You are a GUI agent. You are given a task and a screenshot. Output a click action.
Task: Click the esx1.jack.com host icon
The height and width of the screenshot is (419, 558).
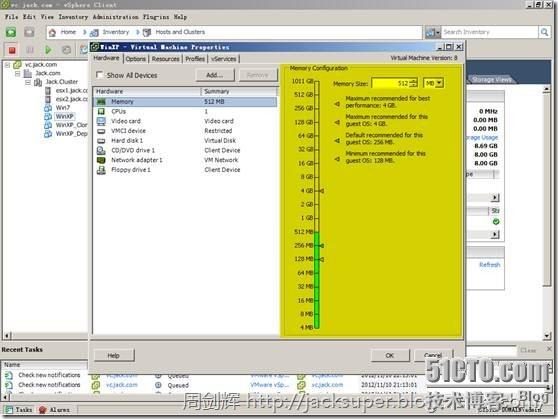tap(48, 90)
